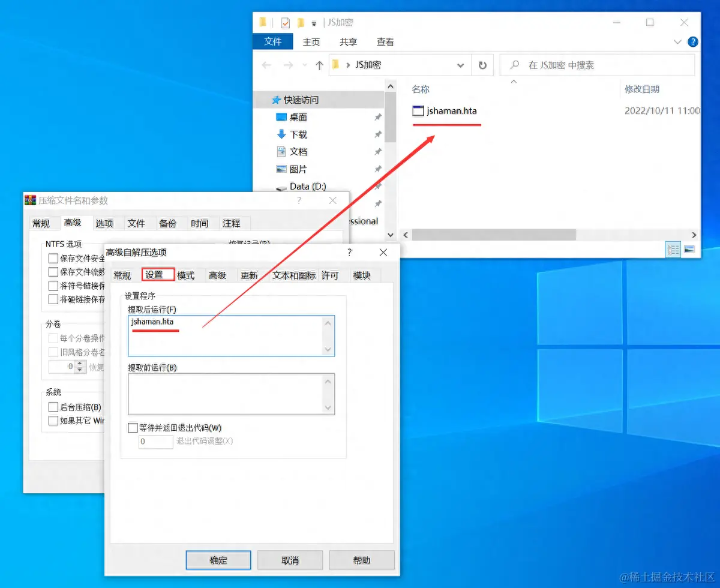Click right arrow of Explorer horizontal scrollbar

(x=694, y=235)
